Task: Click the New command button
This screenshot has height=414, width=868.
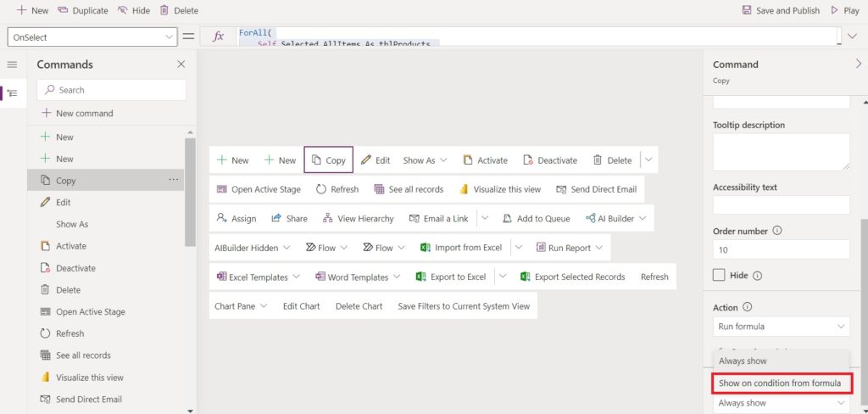Action: (x=77, y=113)
